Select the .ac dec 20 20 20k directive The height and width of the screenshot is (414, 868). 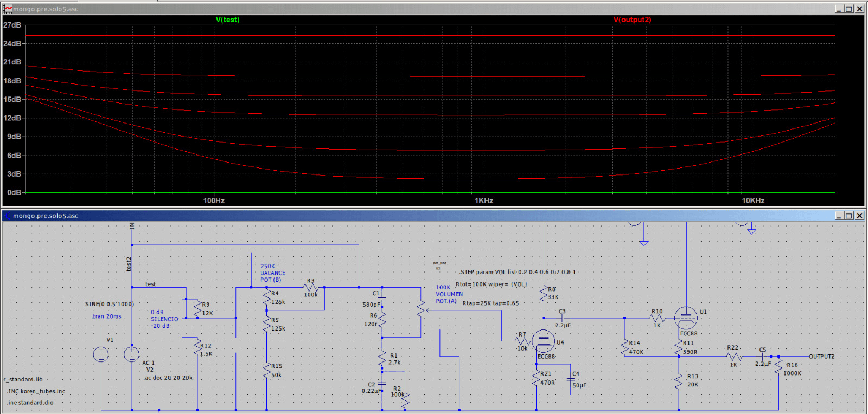[x=168, y=378]
